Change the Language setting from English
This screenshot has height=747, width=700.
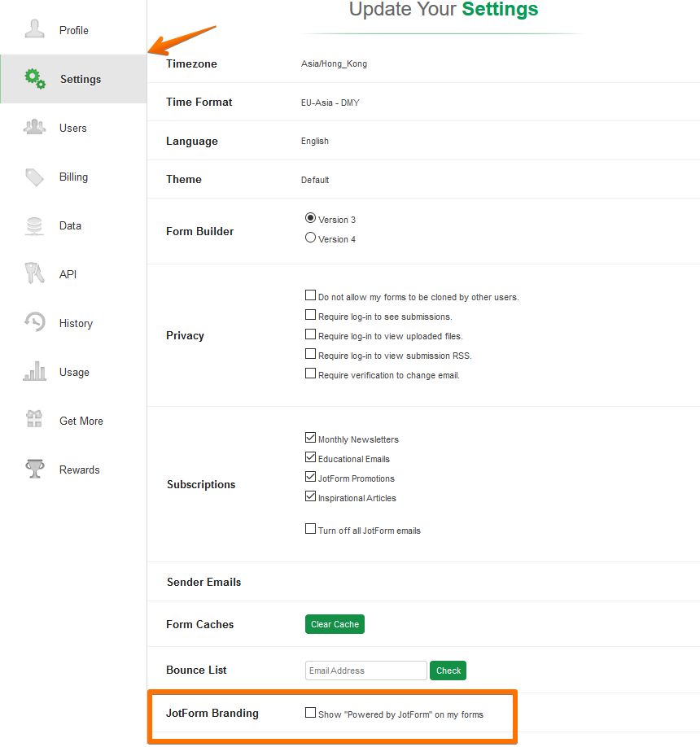[315, 140]
